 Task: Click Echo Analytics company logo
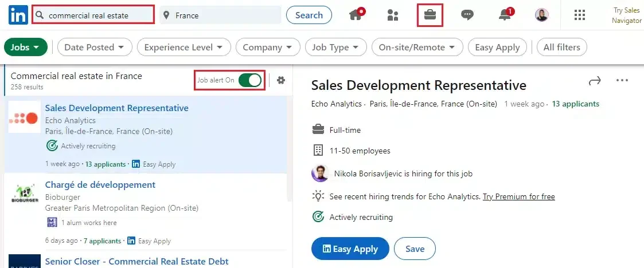[24, 117]
